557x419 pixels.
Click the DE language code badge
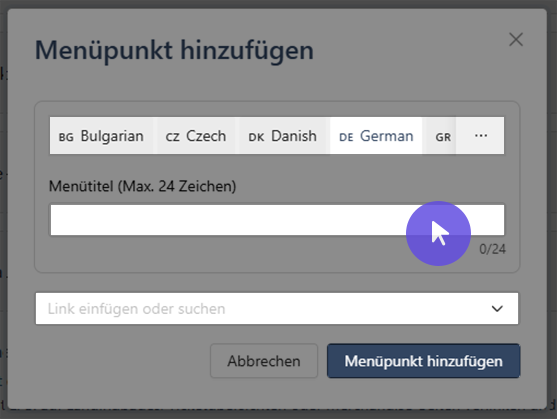346,137
